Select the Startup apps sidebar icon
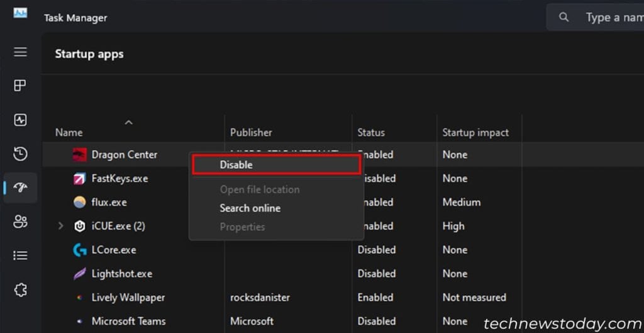This screenshot has width=644, height=333. [21, 188]
